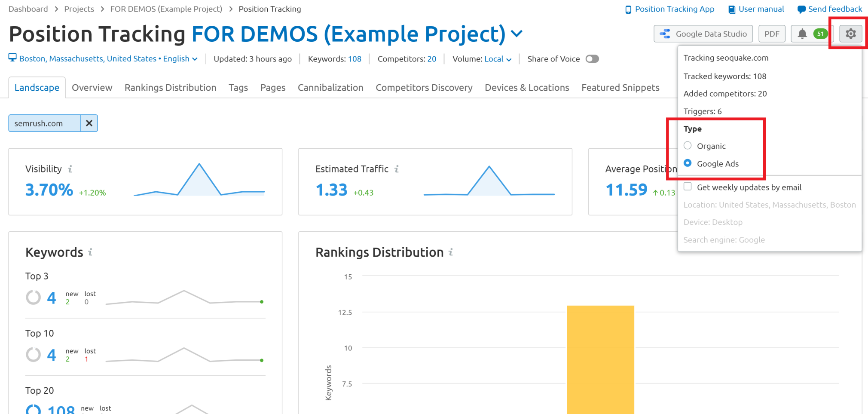Click User manual book icon

pyautogui.click(x=732, y=9)
